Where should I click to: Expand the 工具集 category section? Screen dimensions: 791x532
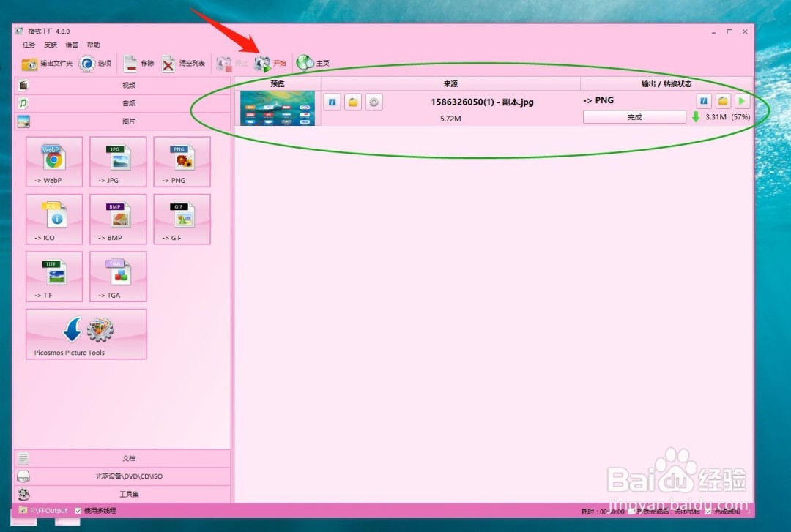pos(122,494)
